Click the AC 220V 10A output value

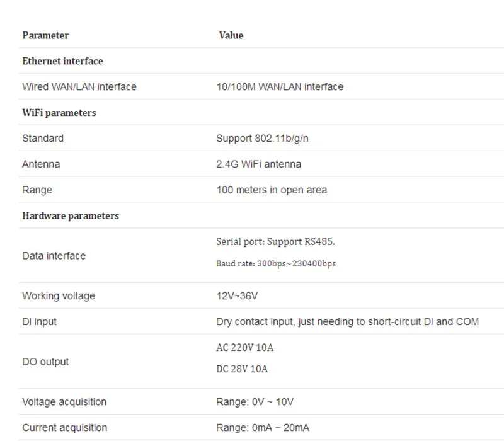(245, 348)
